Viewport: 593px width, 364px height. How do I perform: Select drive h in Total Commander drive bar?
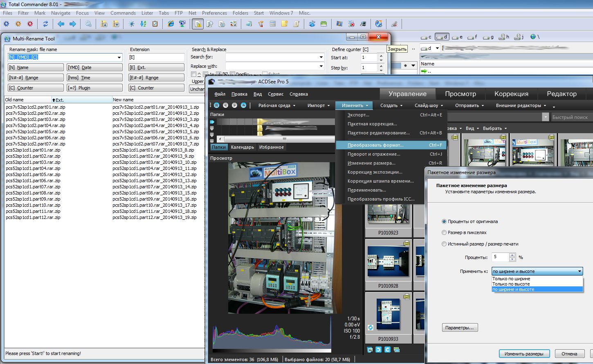tap(504, 37)
